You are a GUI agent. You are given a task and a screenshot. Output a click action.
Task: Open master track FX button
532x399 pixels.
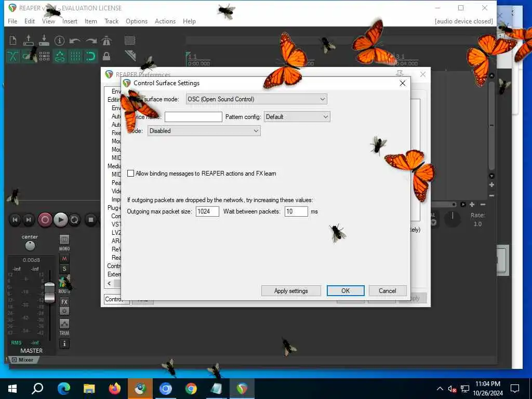pos(64,302)
